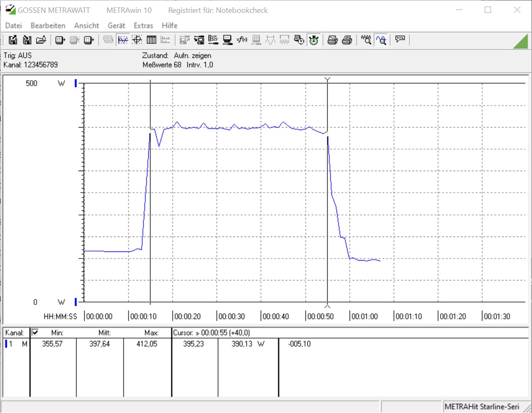Click the Max value 412,05
Screen dimensions: 532x413
147,344
